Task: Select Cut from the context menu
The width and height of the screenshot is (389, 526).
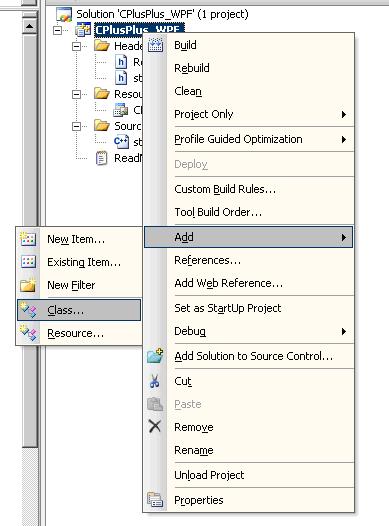Action: tap(248, 381)
